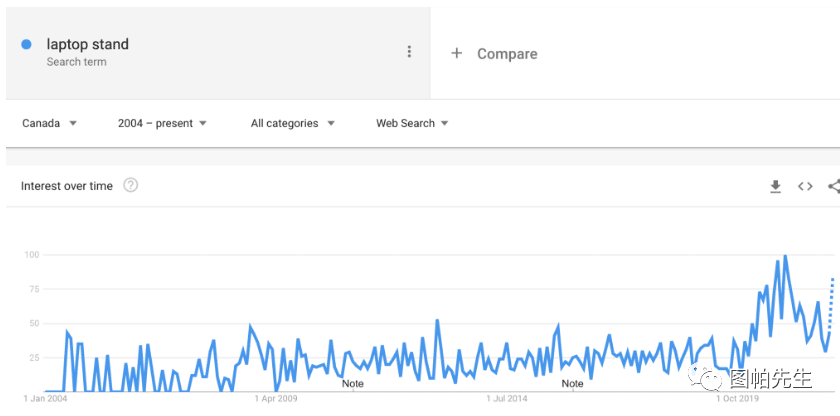The image size is (840, 416).
Task: Open the 2004 – present time range dropdown
Action: tap(162, 123)
